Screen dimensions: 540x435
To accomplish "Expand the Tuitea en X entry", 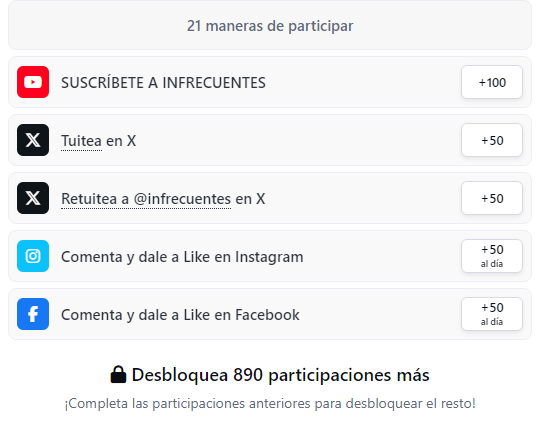I will pos(270,140).
